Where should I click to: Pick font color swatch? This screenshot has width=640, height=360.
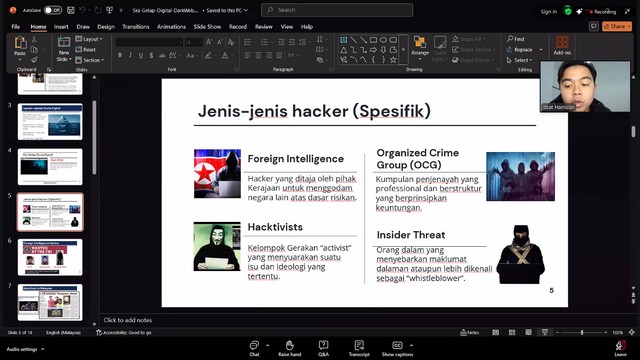point(226,55)
